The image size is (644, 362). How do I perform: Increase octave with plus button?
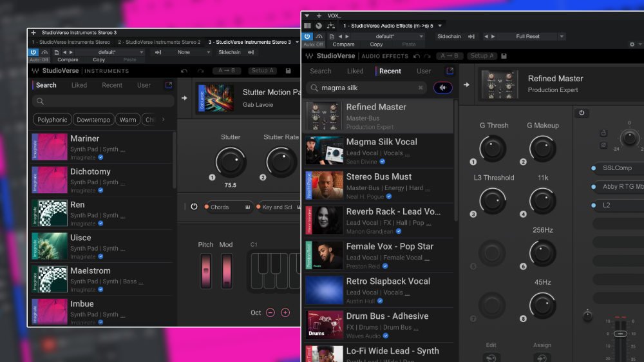285,312
